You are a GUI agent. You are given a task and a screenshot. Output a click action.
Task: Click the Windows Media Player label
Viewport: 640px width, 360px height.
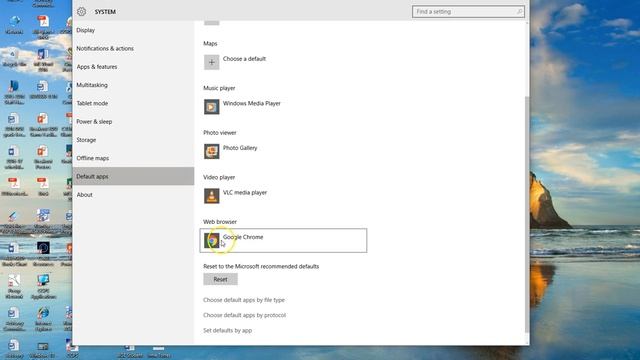[252, 104]
